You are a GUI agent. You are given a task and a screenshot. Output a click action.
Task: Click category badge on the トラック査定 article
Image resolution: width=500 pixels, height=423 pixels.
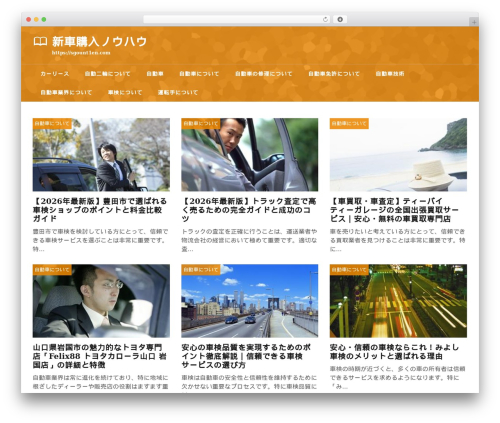201,123
